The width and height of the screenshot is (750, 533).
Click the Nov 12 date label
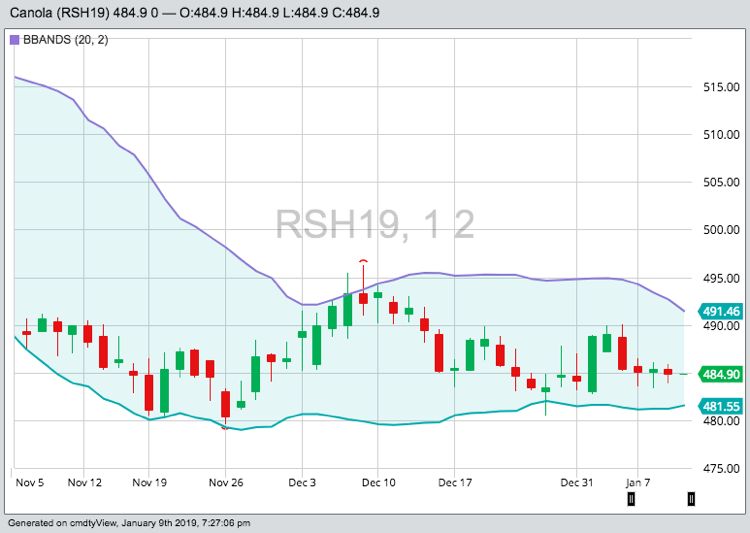pos(85,482)
